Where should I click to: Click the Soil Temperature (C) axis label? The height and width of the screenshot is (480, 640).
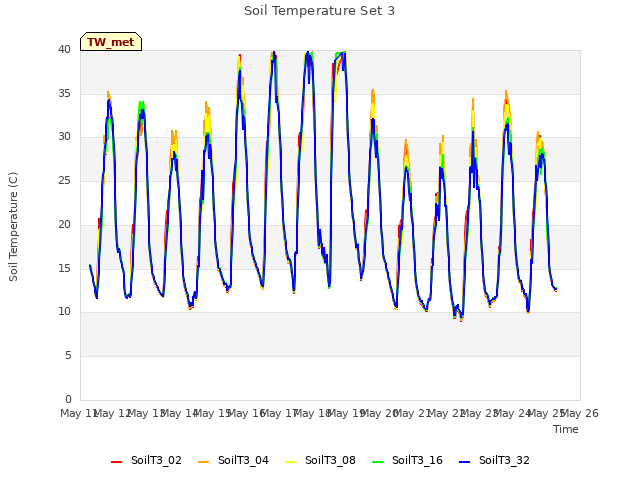click(x=13, y=227)
